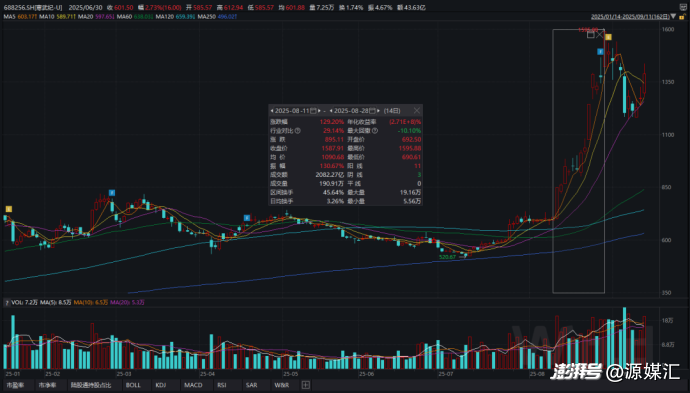This screenshot has width=690, height=393.
Task: Click the yellow marker at January start
Action: coord(9,209)
